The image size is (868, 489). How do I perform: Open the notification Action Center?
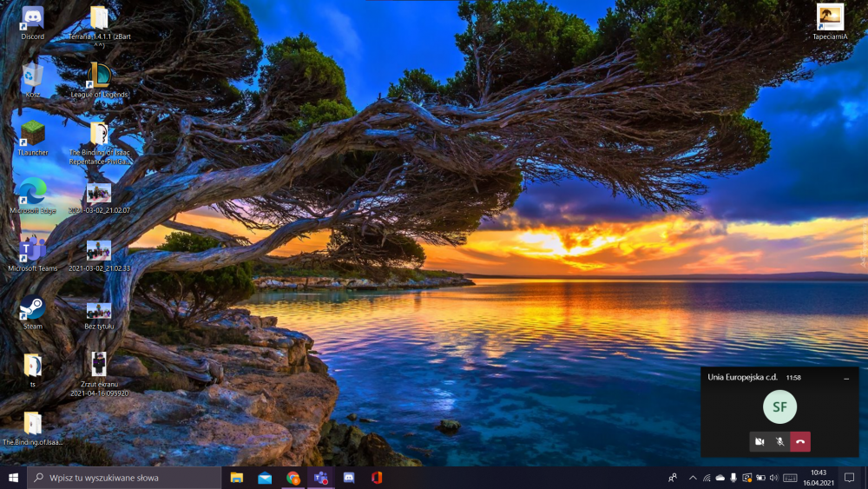tap(850, 478)
